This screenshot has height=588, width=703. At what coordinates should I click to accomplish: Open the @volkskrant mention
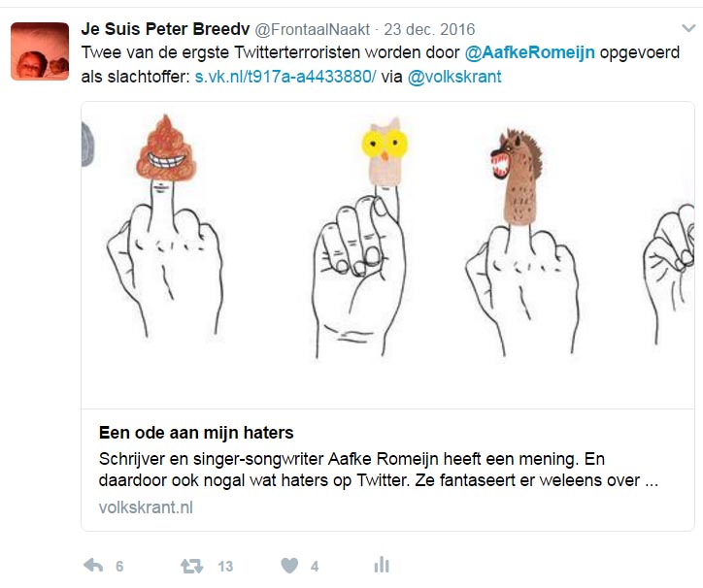click(454, 77)
